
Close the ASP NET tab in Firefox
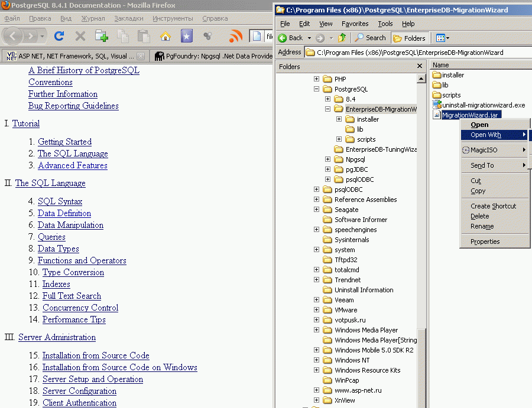141,56
